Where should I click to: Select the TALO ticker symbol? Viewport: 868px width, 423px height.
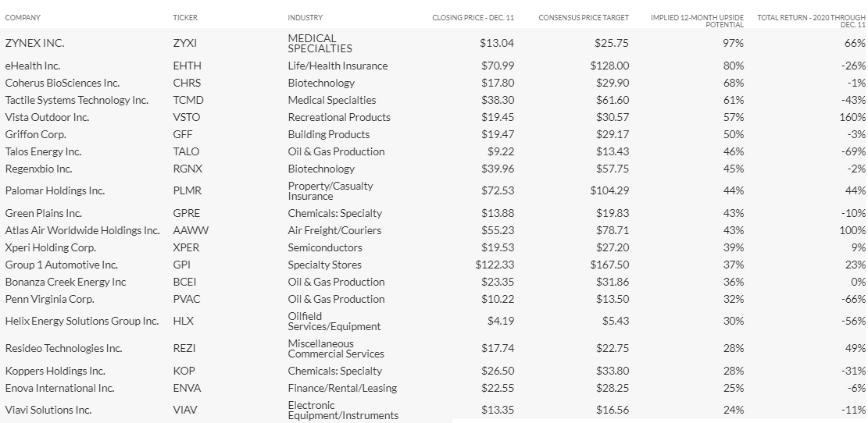click(186, 151)
